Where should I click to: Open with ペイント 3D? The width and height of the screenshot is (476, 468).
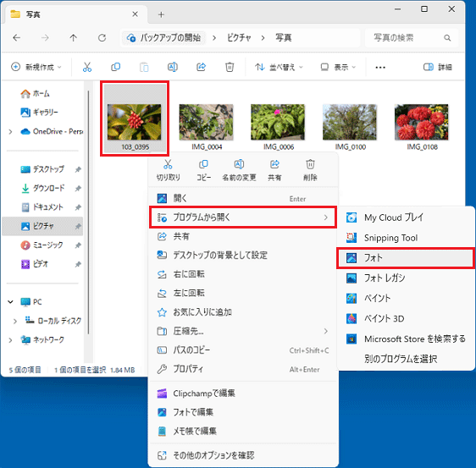405,319
